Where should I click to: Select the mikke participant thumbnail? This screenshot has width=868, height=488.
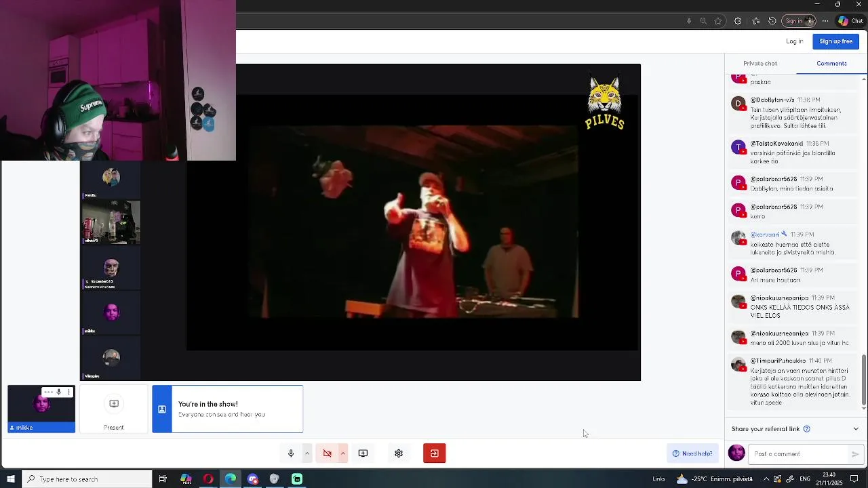[41, 409]
